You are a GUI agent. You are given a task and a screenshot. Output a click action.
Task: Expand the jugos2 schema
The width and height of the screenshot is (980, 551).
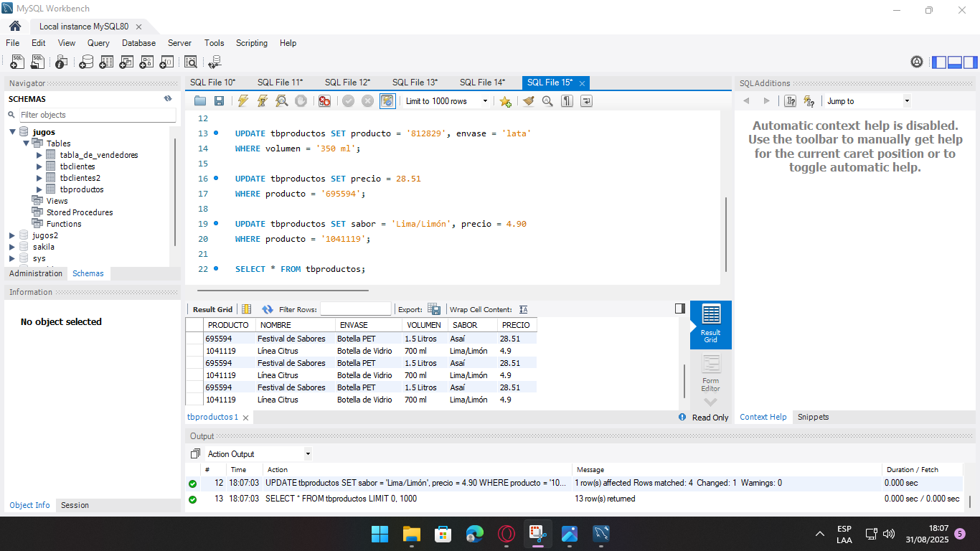(x=12, y=235)
